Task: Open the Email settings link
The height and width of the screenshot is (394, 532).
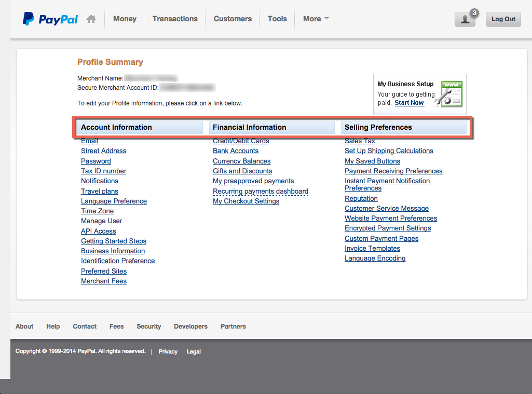Action: pyautogui.click(x=90, y=141)
